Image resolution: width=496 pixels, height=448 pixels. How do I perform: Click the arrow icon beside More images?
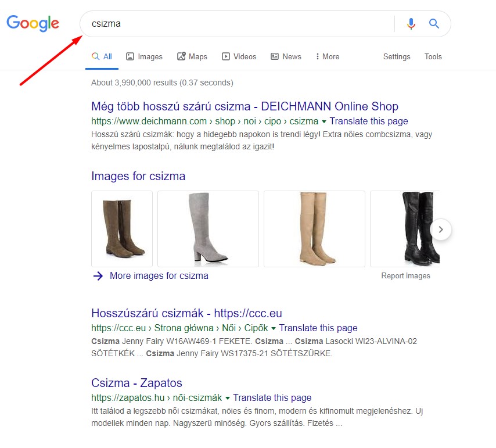pyautogui.click(x=98, y=276)
